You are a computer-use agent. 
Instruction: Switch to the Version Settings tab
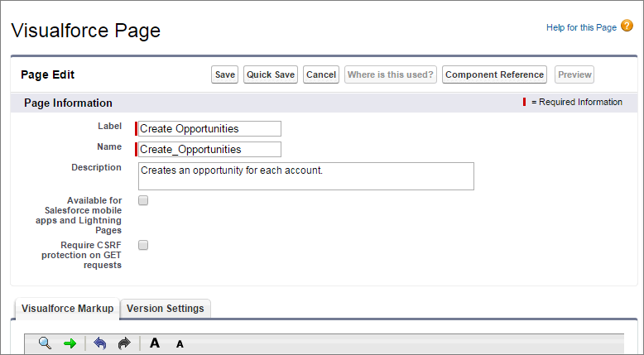(x=166, y=309)
